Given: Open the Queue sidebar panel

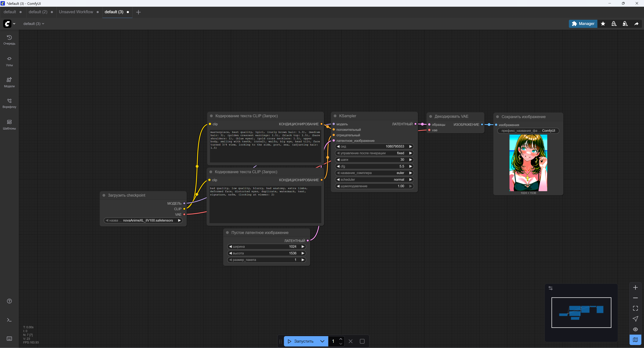Looking at the screenshot, I should tap(9, 40).
